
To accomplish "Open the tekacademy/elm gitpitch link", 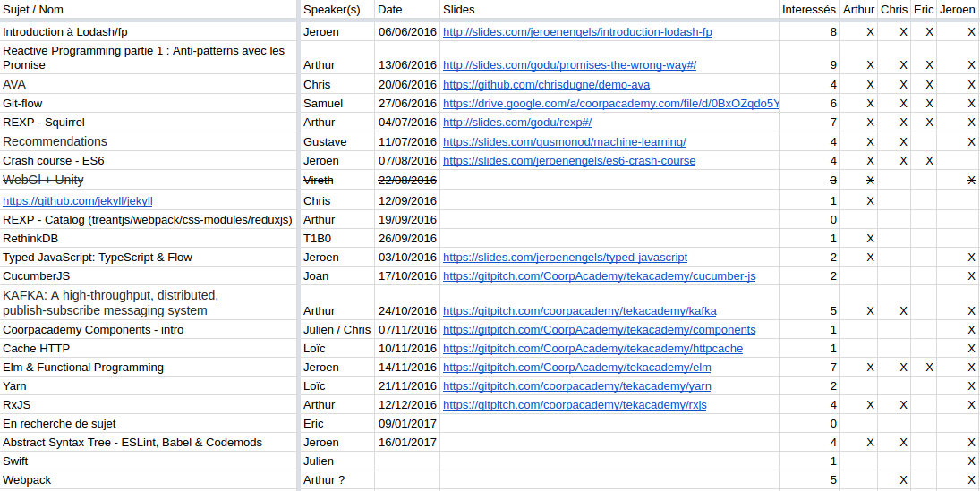I will point(577,368).
